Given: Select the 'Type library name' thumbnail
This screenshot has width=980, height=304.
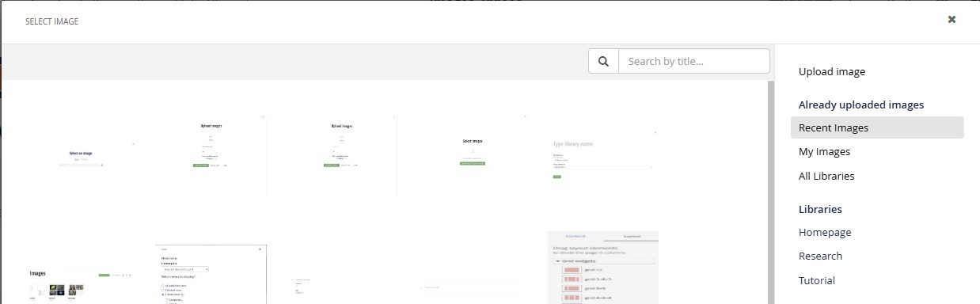Looking at the screenshot, I should 603,155.
